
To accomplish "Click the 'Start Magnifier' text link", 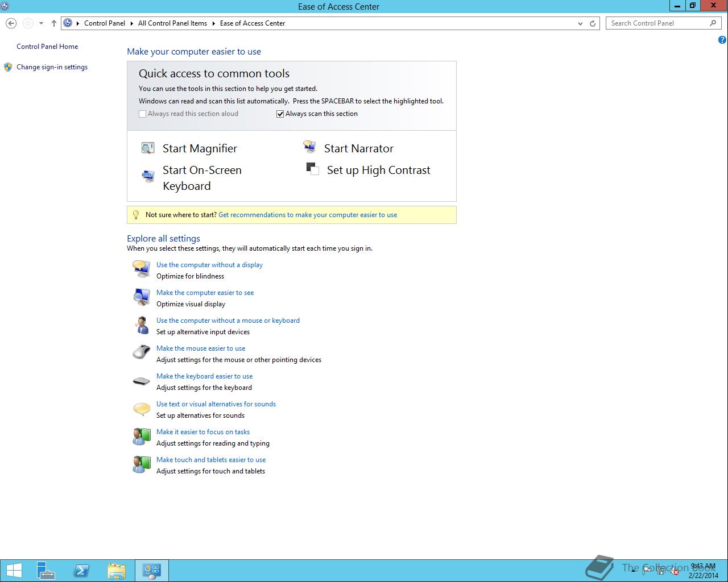I will coord(200,148).
